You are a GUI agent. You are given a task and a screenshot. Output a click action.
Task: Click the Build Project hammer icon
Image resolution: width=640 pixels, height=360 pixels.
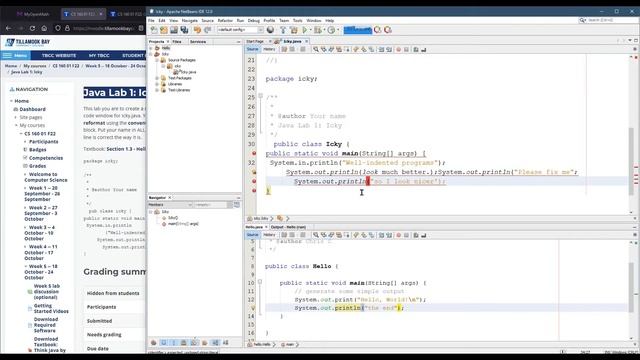coord(283,30)
